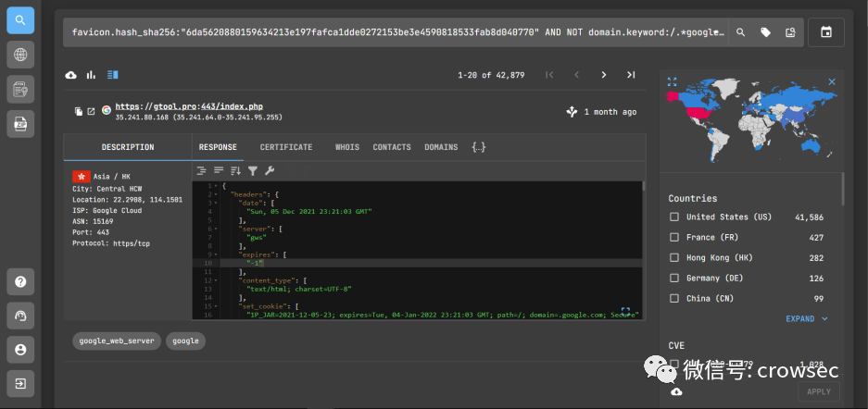The image size is (868, 409).
Task: Show the bar chart statistics view
Action: click(x=91, y=75)
